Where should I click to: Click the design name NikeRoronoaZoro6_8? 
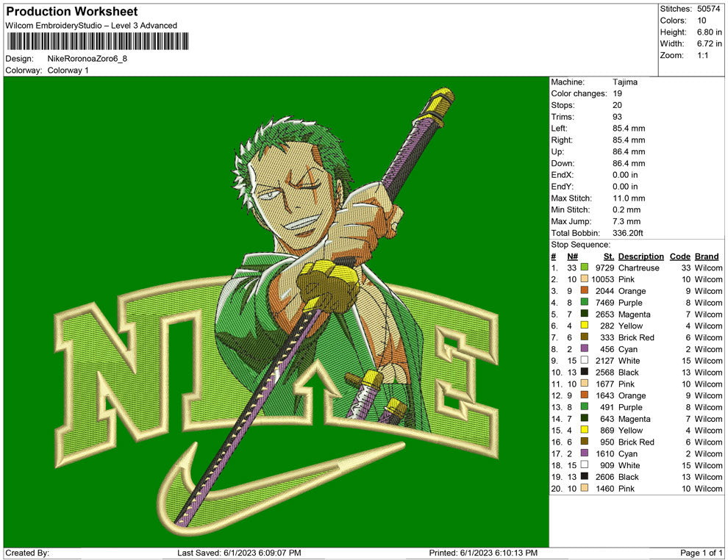point(88,59)
